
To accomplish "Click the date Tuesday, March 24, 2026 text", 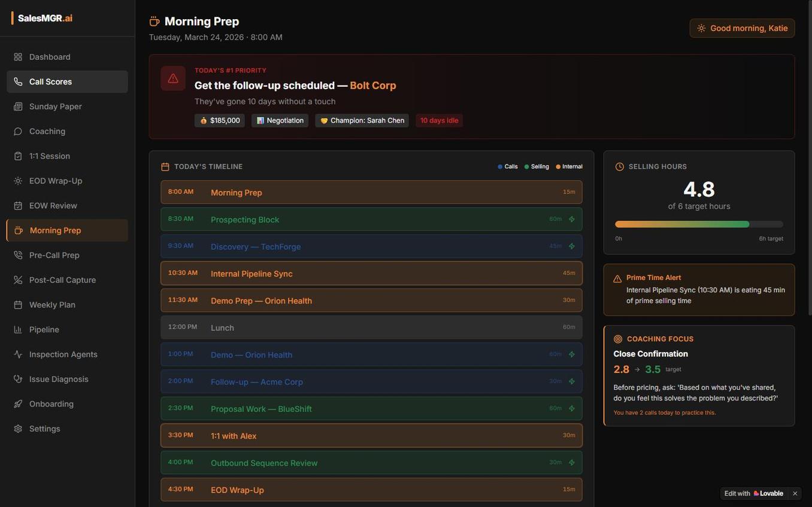I will tap(196, 37).
